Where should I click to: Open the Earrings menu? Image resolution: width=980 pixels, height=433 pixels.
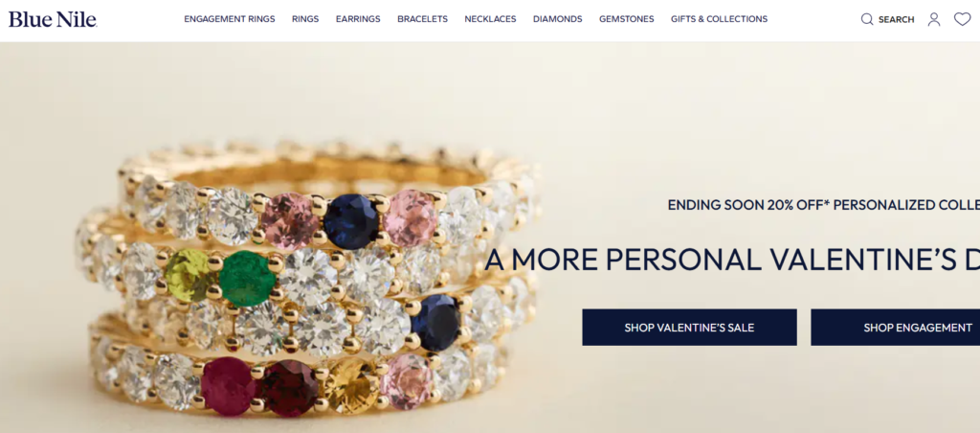pyautogui.click(x=358, y=19)
